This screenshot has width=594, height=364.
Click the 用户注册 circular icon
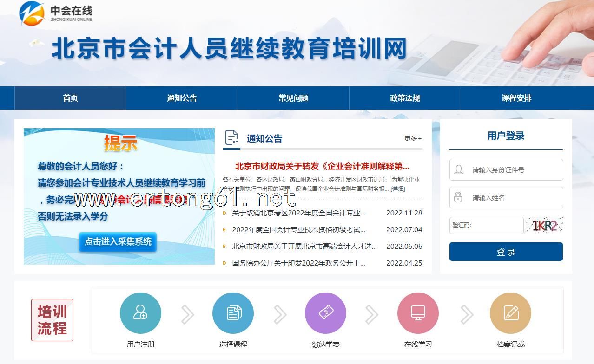point(140,313)
